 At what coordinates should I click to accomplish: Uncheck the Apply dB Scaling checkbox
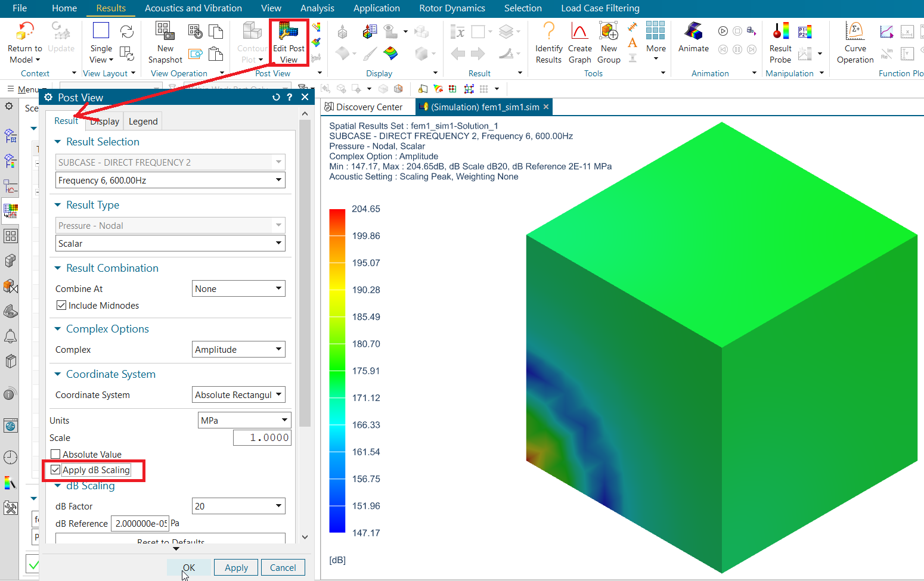(x=55, y=470)
